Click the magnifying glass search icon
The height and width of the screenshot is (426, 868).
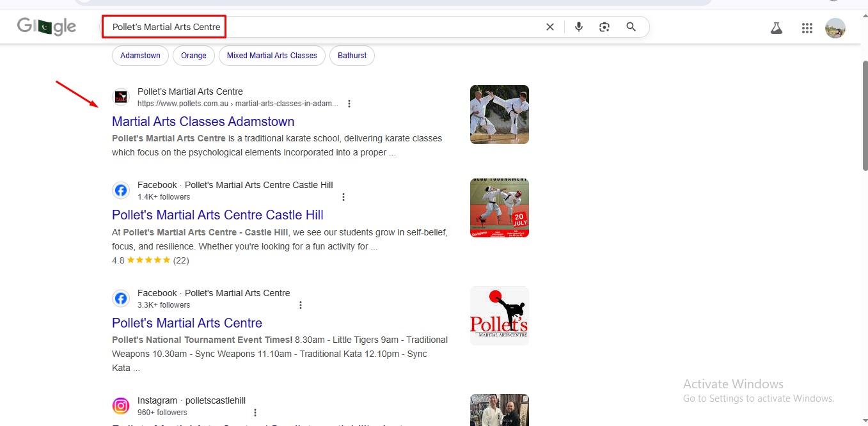[631, 27]
